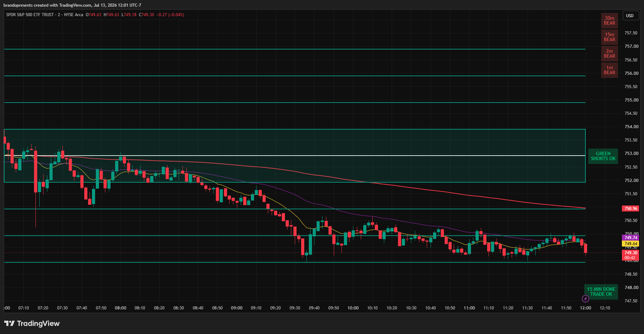The height and width of the screenshot is (334, 644).
Task: Click the bold 11:00 time axis label
Action: click(469, 308)
